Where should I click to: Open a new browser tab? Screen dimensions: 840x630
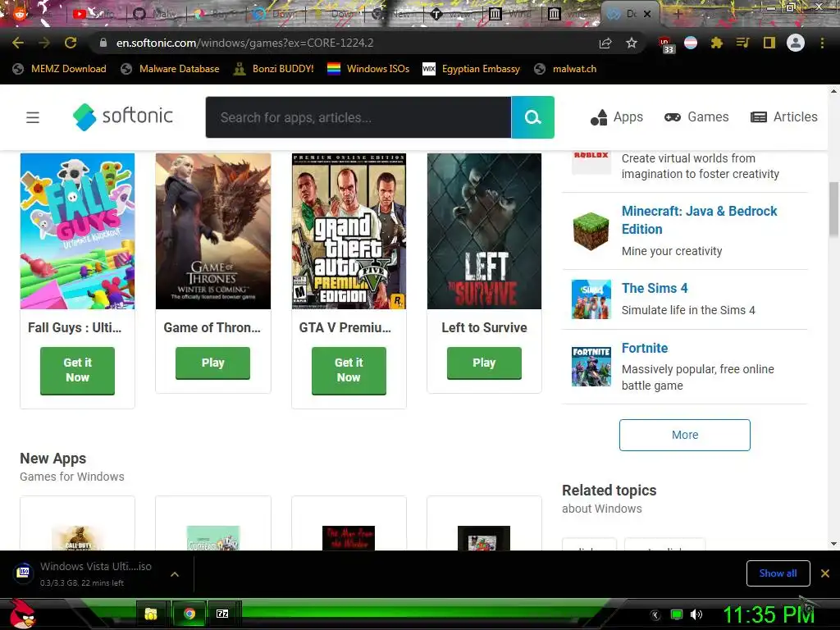[677, 14]
